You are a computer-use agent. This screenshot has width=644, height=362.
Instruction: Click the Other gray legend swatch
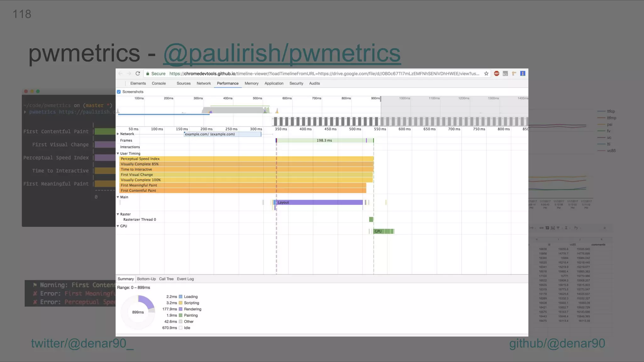point(181,322)
